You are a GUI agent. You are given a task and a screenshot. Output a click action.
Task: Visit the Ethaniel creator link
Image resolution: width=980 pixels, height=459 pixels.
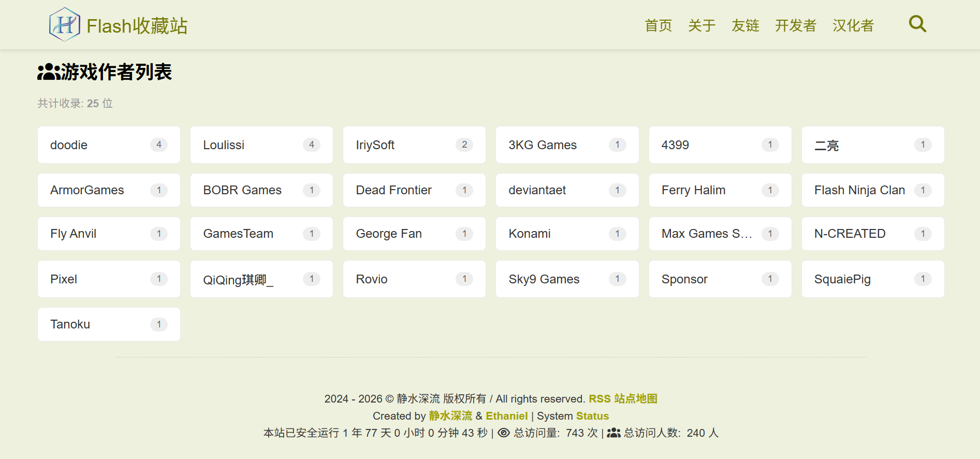click(x=506, y=416)
